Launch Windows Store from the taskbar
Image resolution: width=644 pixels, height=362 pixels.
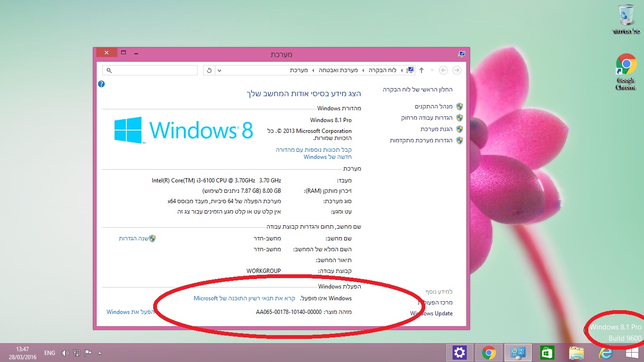pos(547,353)
